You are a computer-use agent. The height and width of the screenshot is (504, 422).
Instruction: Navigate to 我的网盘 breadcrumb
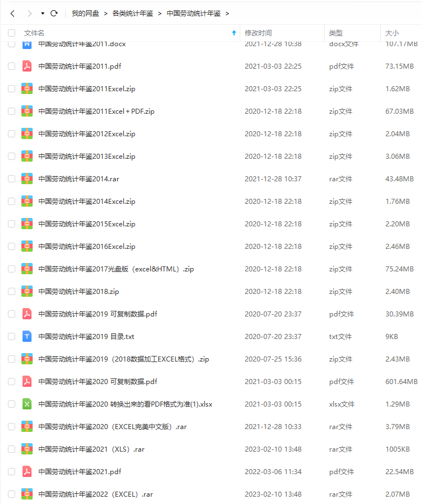[86, 14]
